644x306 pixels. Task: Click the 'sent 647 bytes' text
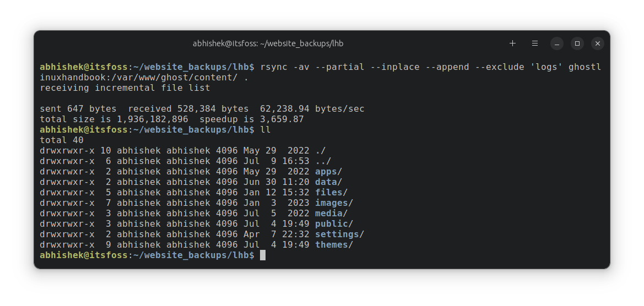78,109
